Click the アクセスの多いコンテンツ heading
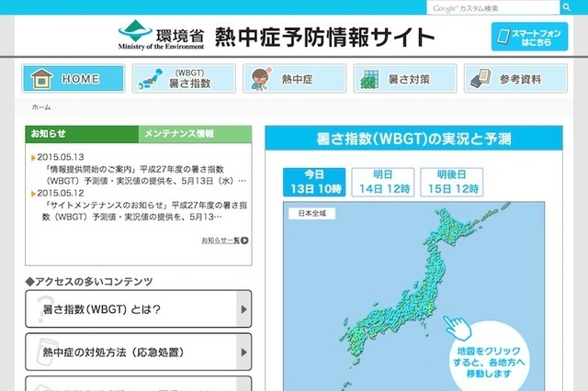This screenshot has height=391, width=588. 89,282
